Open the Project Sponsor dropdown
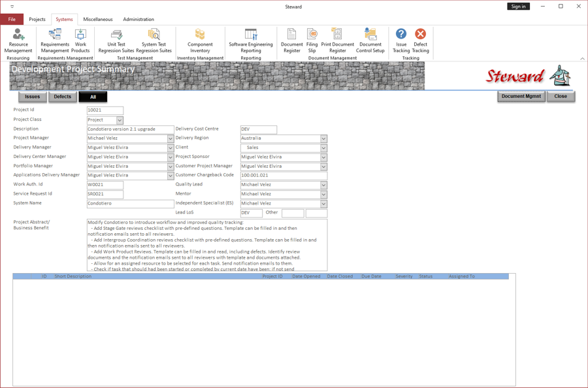This screenshot has height=388, width=588. [323, 157]
